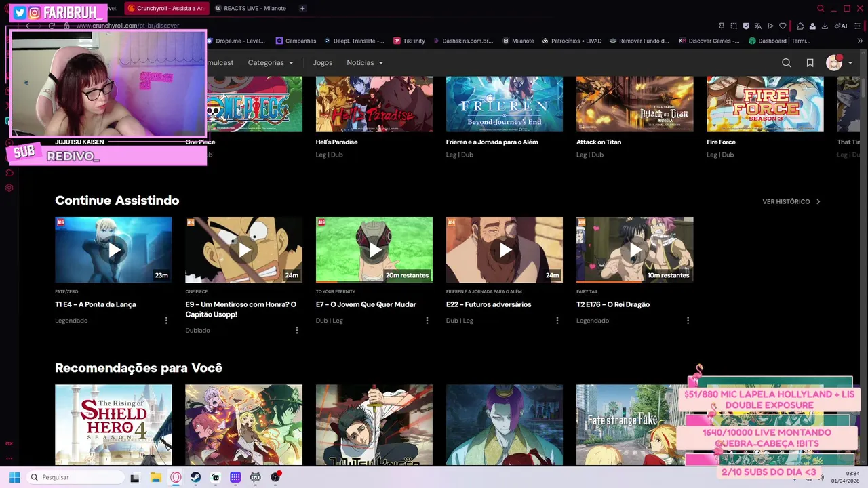Viewport: 868px width, 488px height.
Task: Open the browser easy setup sliders icon
Action: [859, 26]
